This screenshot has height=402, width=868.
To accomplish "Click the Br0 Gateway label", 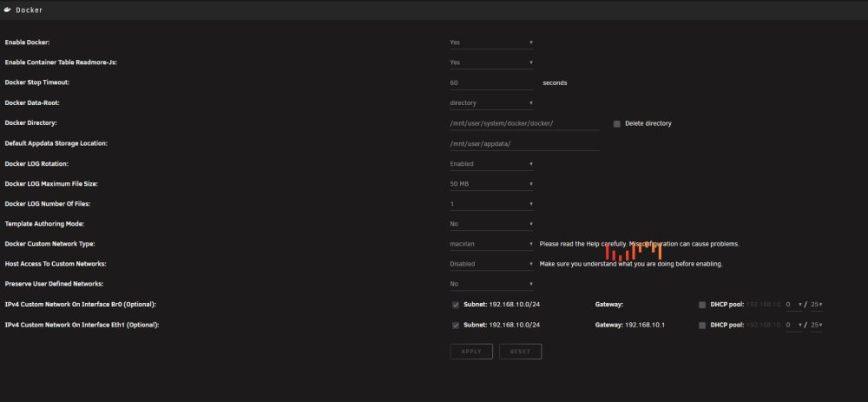I will pos(609,305).
